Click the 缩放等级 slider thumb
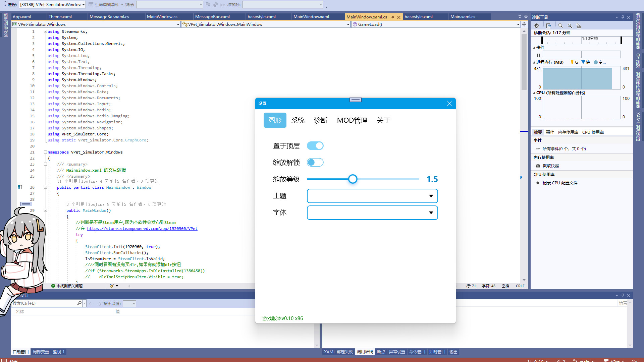The width and height of the screenshot is (644, 362). tap(353, 179)
